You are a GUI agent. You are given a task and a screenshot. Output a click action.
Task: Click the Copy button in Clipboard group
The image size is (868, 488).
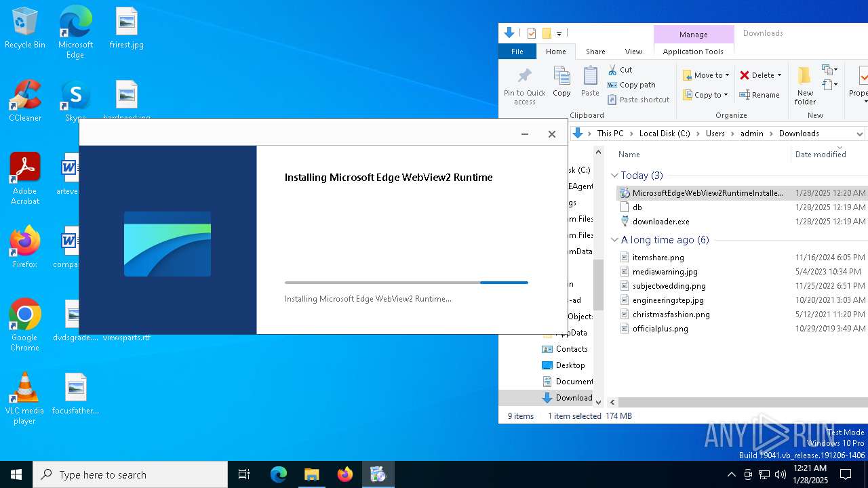point(561,82)
